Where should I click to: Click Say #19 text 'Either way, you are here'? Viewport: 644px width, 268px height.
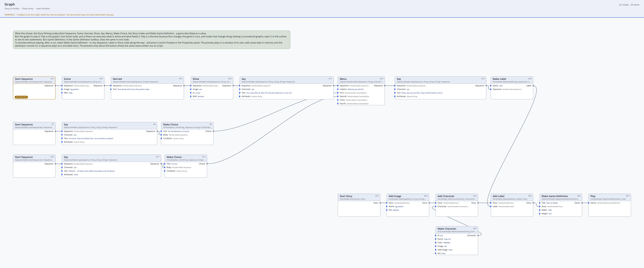tap(422, 93)
